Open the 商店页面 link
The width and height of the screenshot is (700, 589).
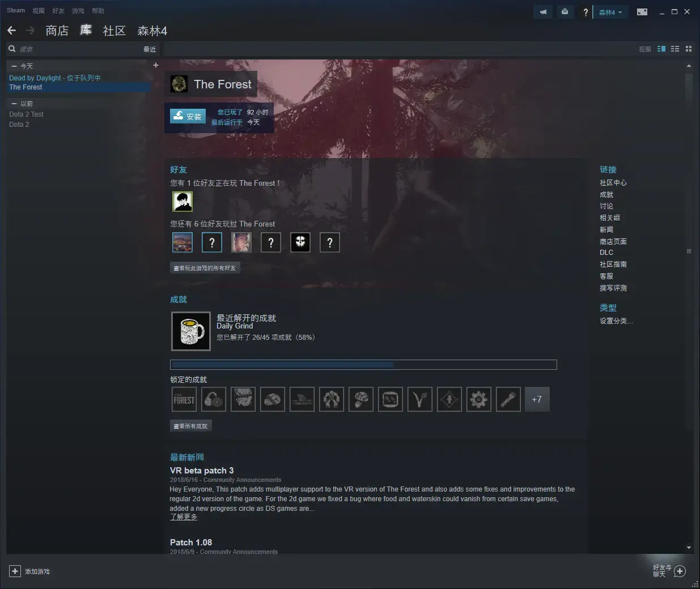pos(613,242)
